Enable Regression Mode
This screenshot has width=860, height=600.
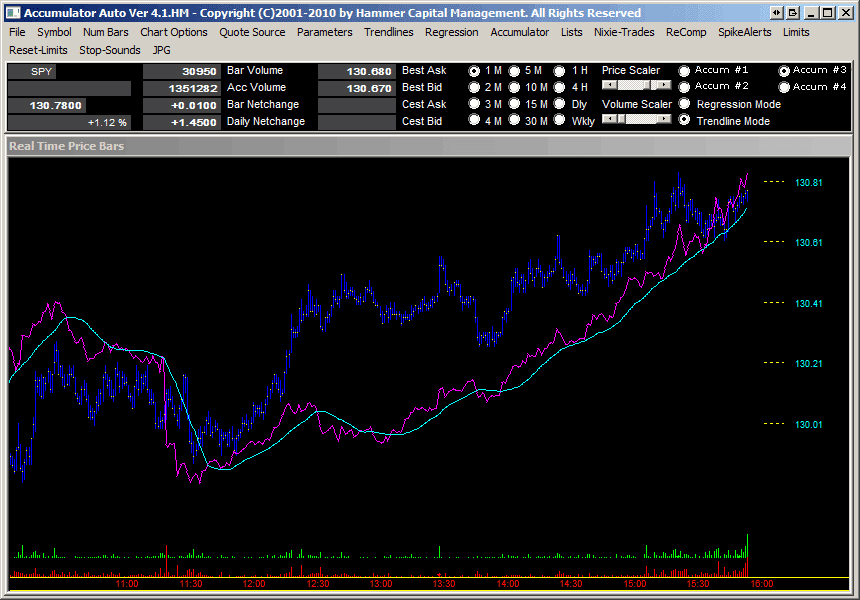click(684, 104)
